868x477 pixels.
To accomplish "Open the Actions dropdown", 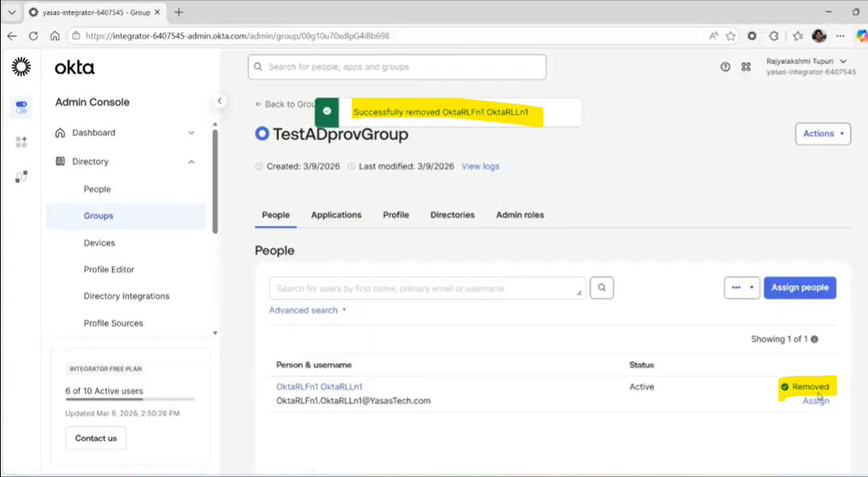I will (x=823, y=134).
